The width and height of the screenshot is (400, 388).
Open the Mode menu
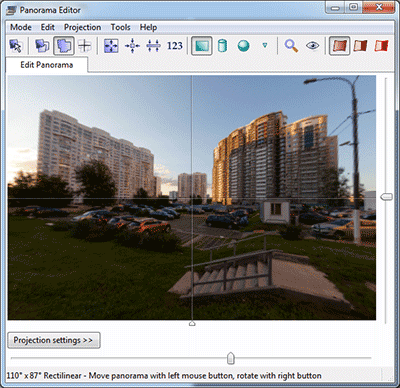tap(21, 27)
